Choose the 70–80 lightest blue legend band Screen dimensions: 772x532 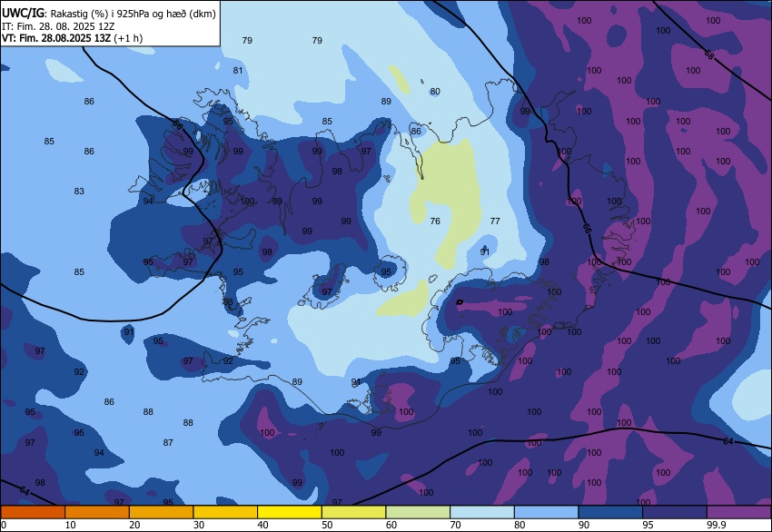pyautogui.click(x=482, y=512)
